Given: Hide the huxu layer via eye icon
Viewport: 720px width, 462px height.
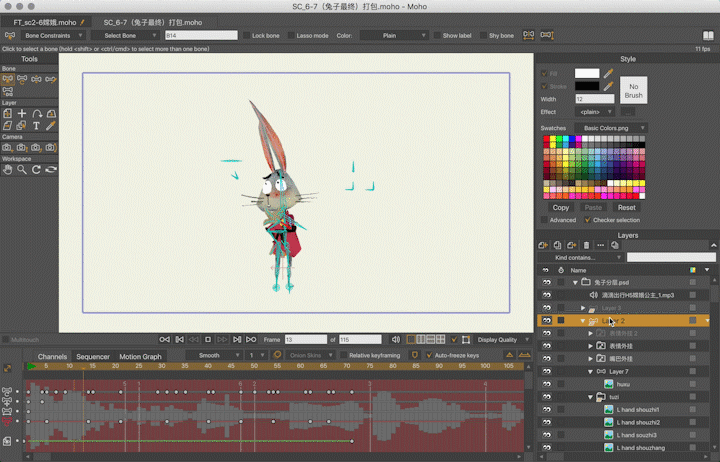Looking at the screenshot, I should [546, 384].
